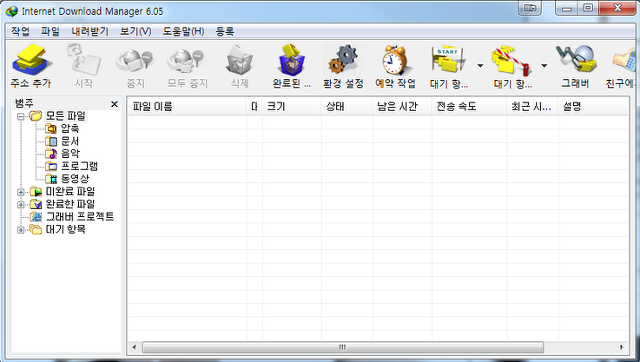Expand the 미완료 파일 tree node
Image resolution: width=640 pixels, height=362 pixels.
(x=20, y=192)
